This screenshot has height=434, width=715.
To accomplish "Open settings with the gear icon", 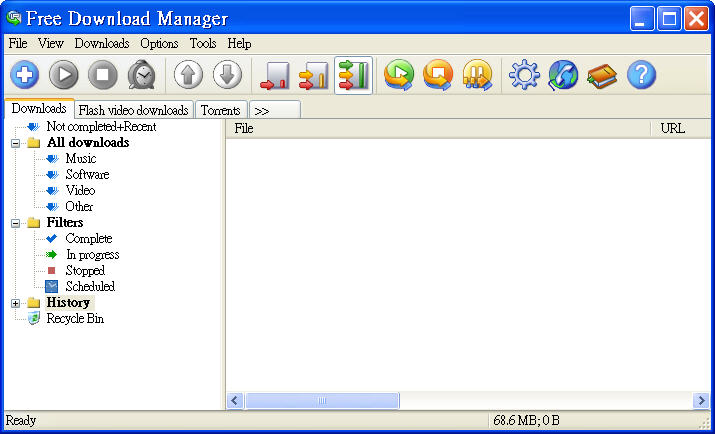I will tap(524, 75).
